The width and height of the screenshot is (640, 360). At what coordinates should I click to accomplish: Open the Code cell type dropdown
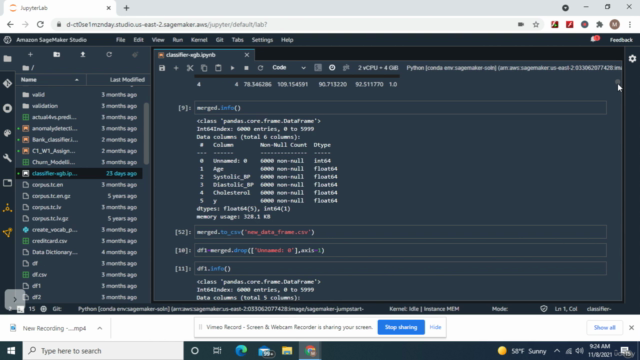pos(289,68)
